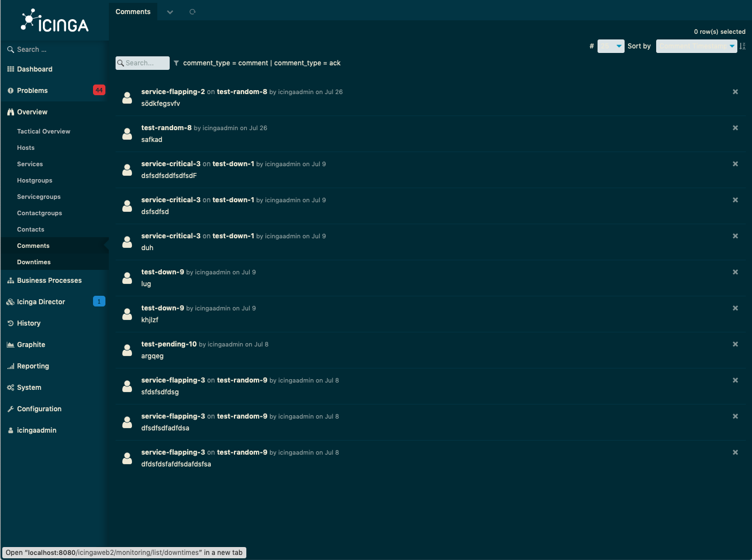The height and width of the screenshot is (560, 752).
Task: Click comment text "dsfsdfsddfsdfsdF"
Action: point(169,176)
